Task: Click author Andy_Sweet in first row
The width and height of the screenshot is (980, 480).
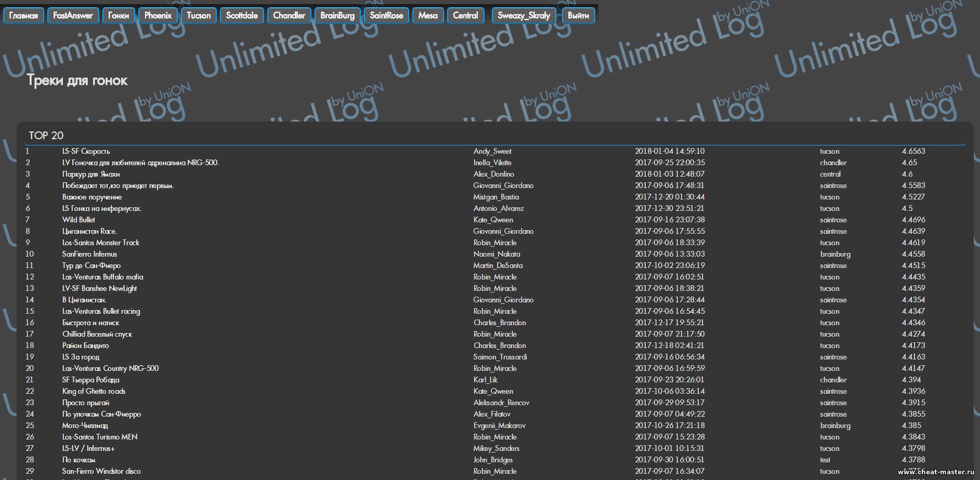Action: (492, 151)
